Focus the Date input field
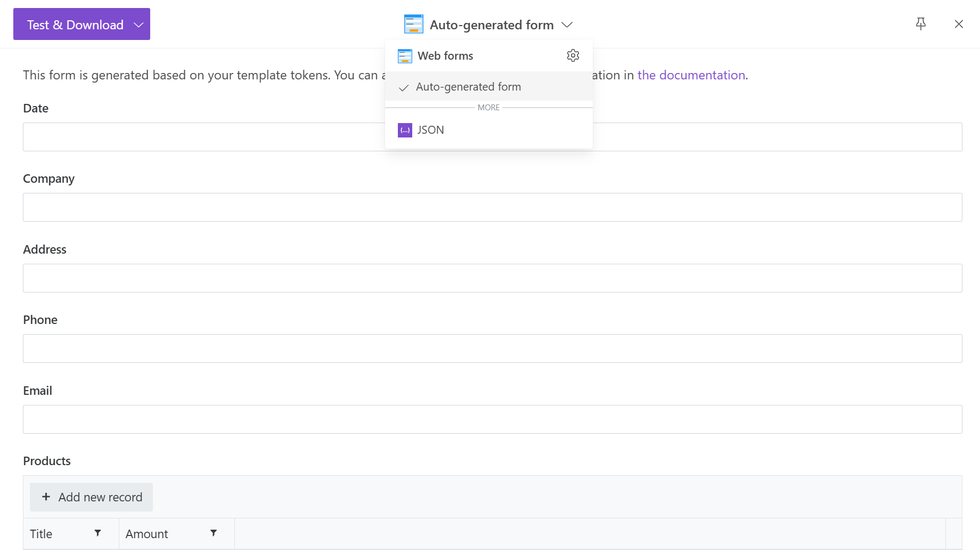Image resolution: width=980 pixels, height=560 pixels. pos(492,137)
